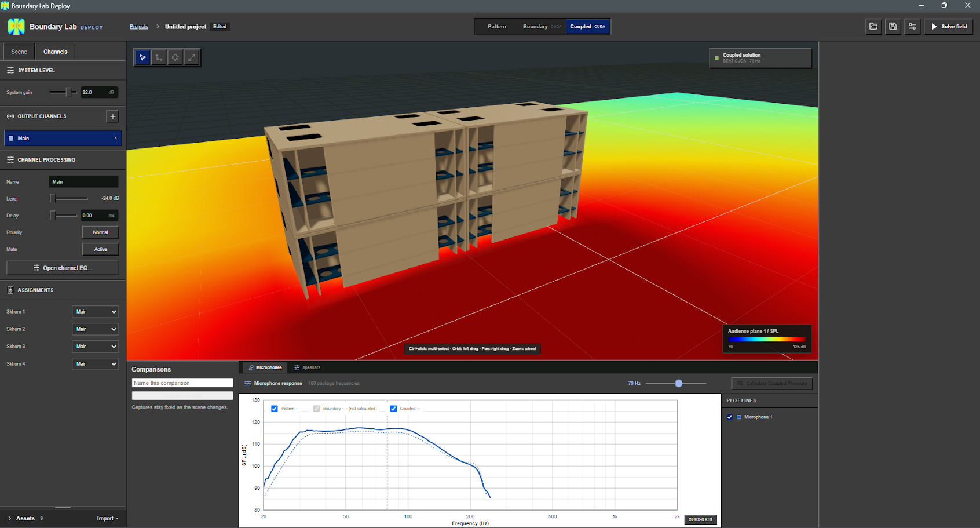The image size is (980, 528).
Task: Click the System gain slider handle
Action: click(x=68, y=92)
